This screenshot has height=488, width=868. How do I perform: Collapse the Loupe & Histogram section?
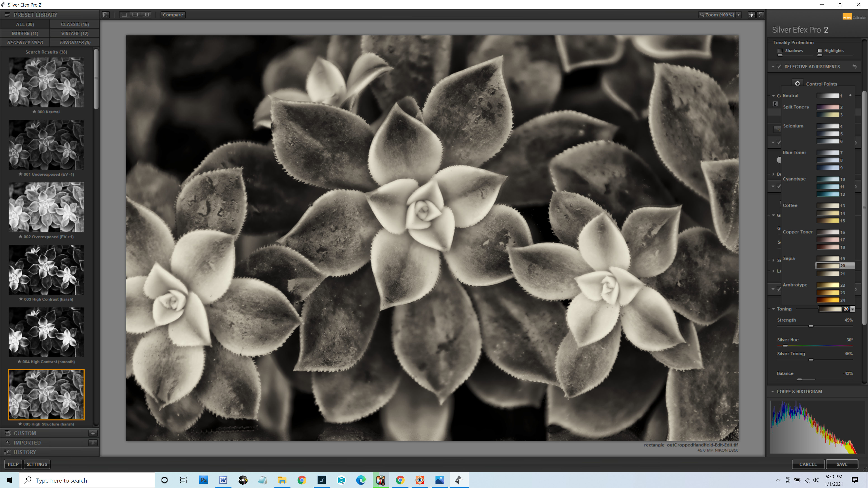tap(773, 392)
